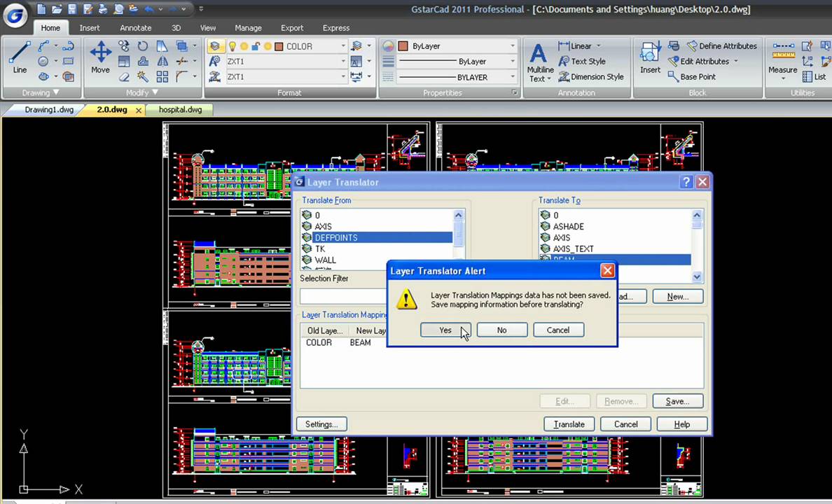The image size is (832, 504).
Task: Click the layer color swatch beside COLOR
Action: click(x=279, y=47)
